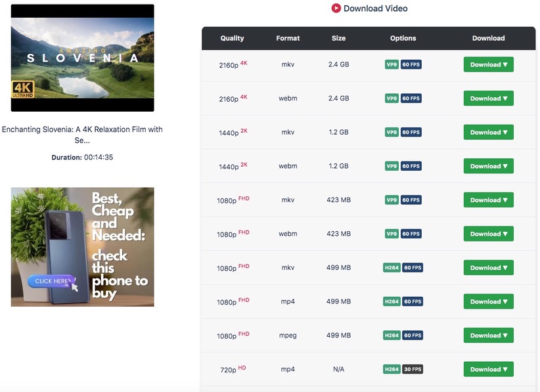Image resolution: width=540 pixels, height=392 pixels.
Task: Click the Enchanting Slovenia video title
Action: [82, 135]
